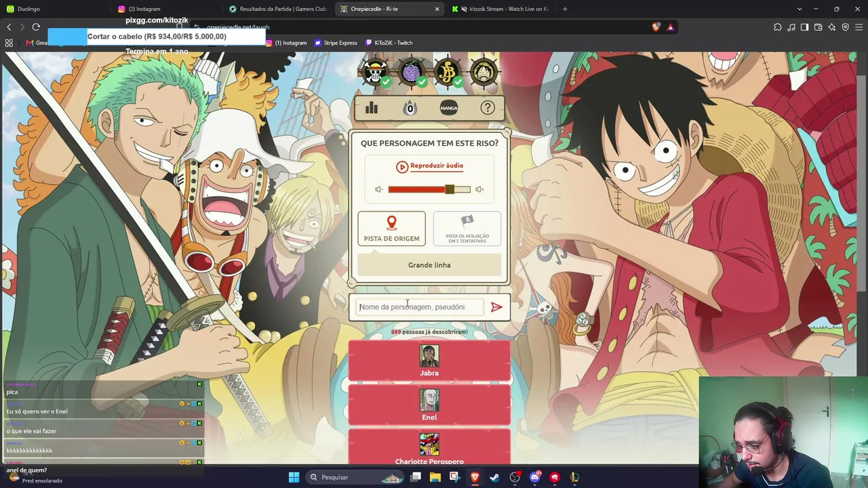Open the apps grid in bookmarks bar
The image size is (868, 488).
(x=9, y=43)
